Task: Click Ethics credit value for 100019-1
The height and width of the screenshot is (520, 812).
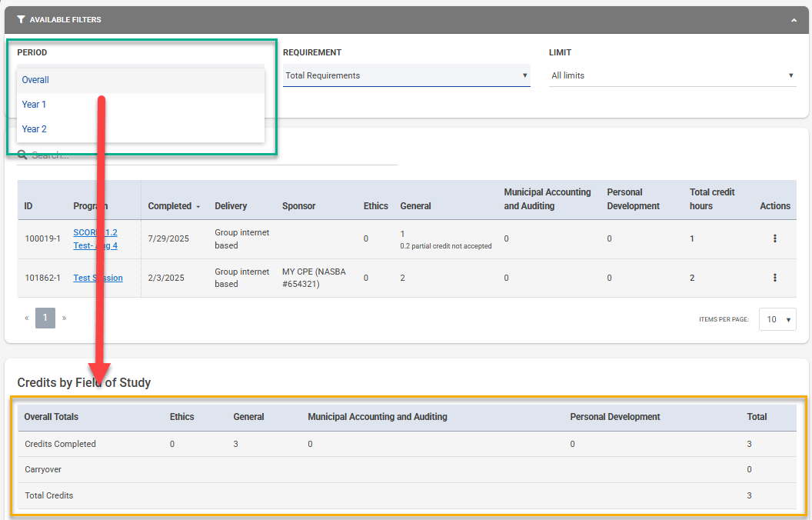Action: pos(366,238)
